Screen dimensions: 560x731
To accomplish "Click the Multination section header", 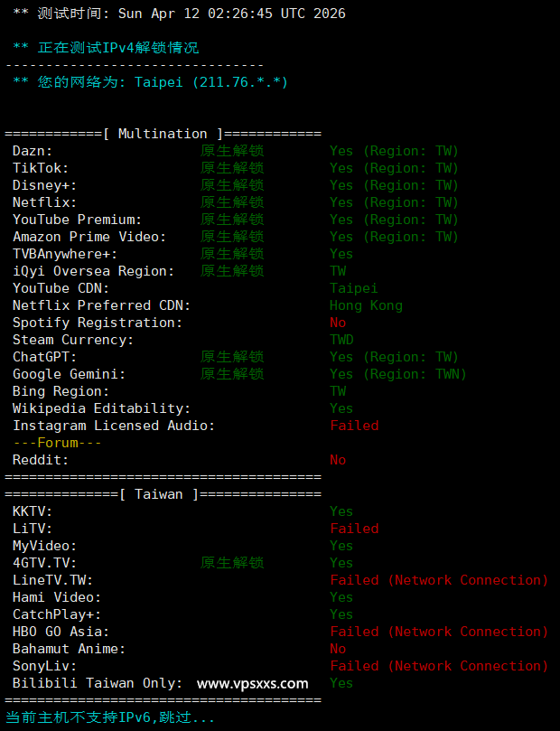I will [163, 134].
